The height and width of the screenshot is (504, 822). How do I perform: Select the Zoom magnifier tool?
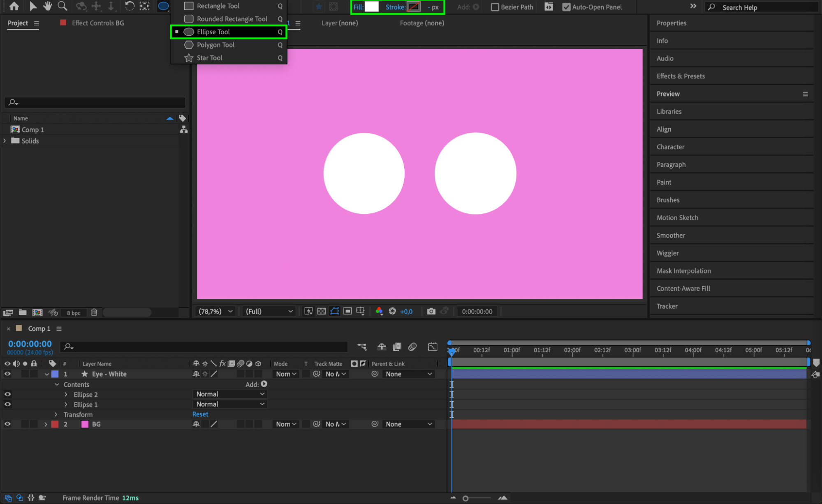(63, 6)
